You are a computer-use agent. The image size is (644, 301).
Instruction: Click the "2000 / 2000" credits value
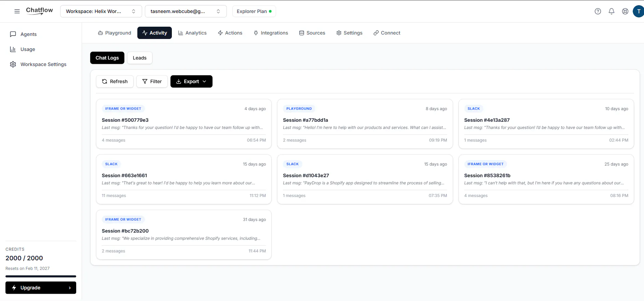coord(24,258)
